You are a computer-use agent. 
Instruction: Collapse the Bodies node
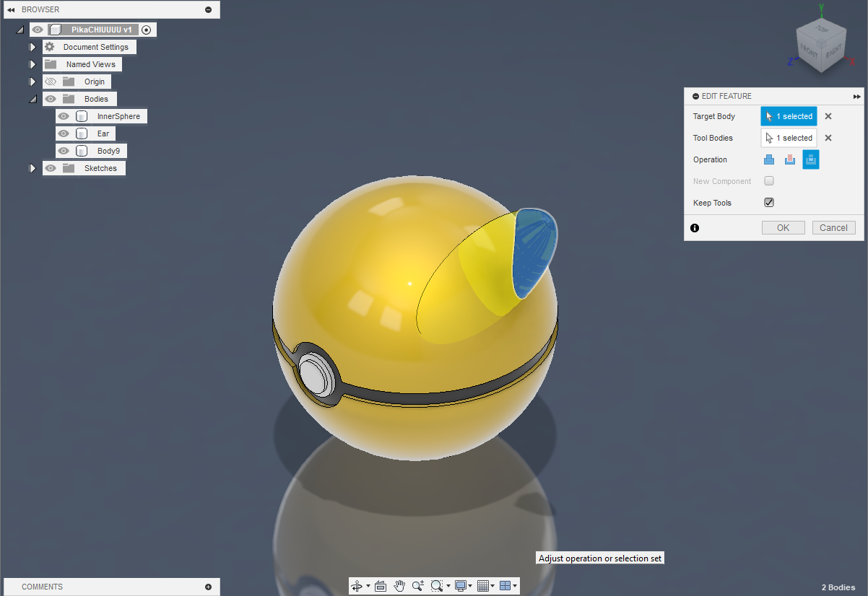coord(32,99)
